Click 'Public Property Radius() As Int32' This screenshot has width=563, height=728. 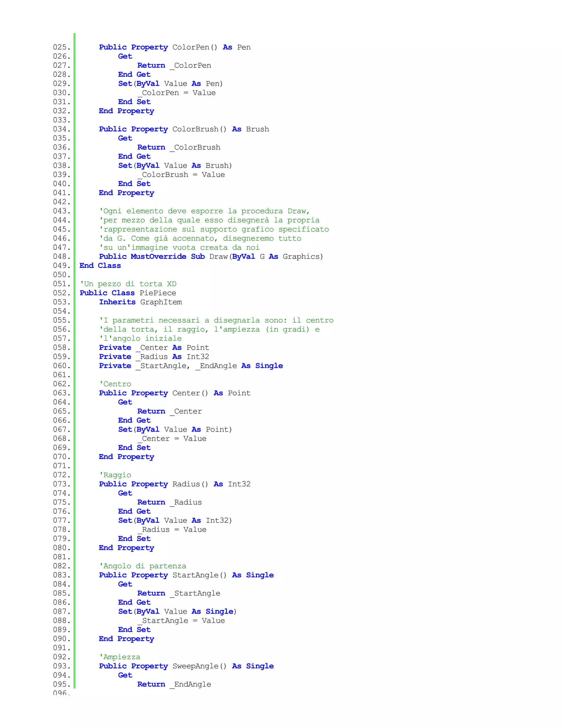pos(175,484)
